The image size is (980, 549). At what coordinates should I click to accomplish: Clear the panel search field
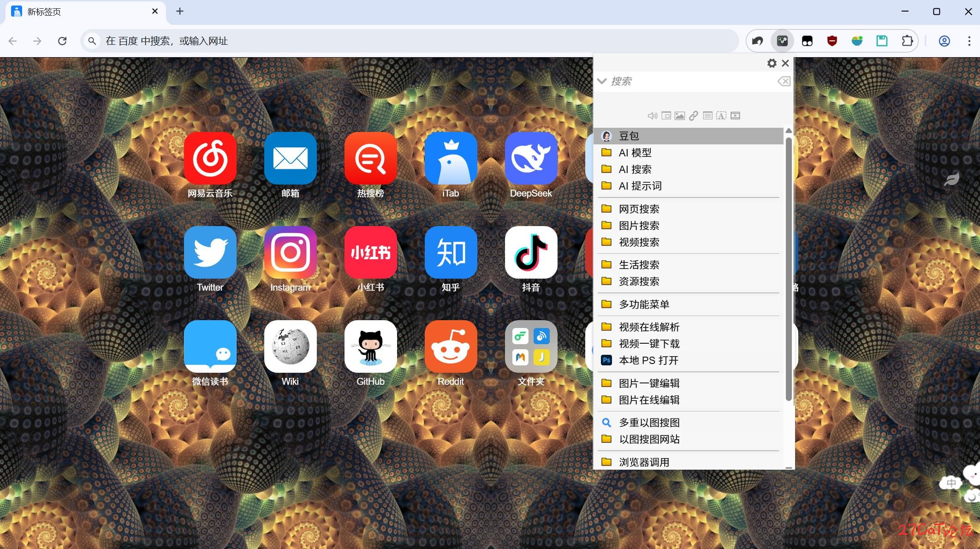point(784,82)
